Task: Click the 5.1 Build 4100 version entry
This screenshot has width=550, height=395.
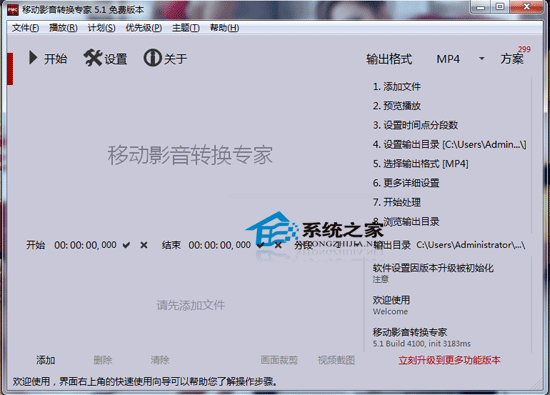Action: click(422, 337)
